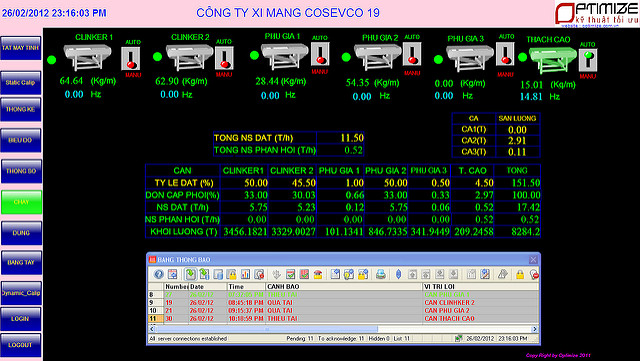
Task: Click the green CHAY run button
Action: tap(21, 202)
